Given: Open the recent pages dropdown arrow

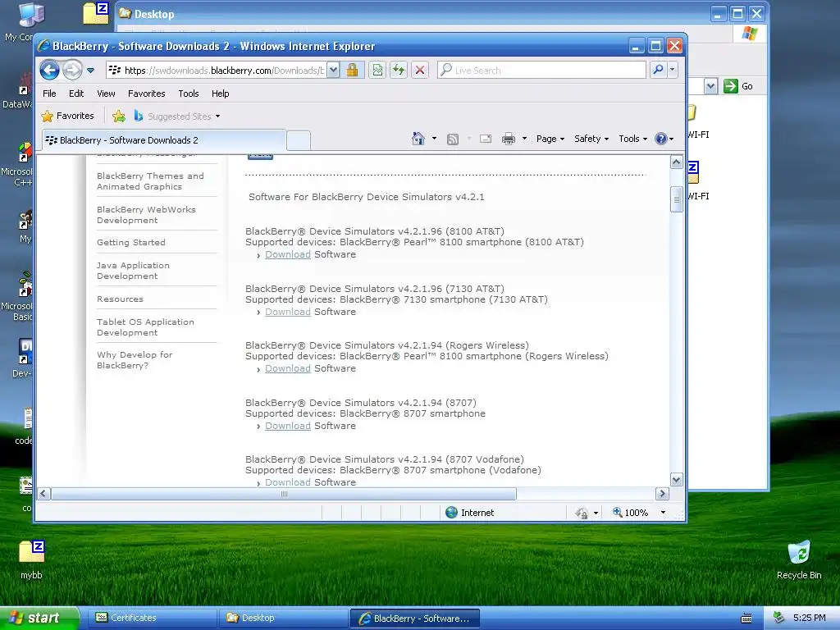Looking at the screenshot, I should (x=90, y=71).
